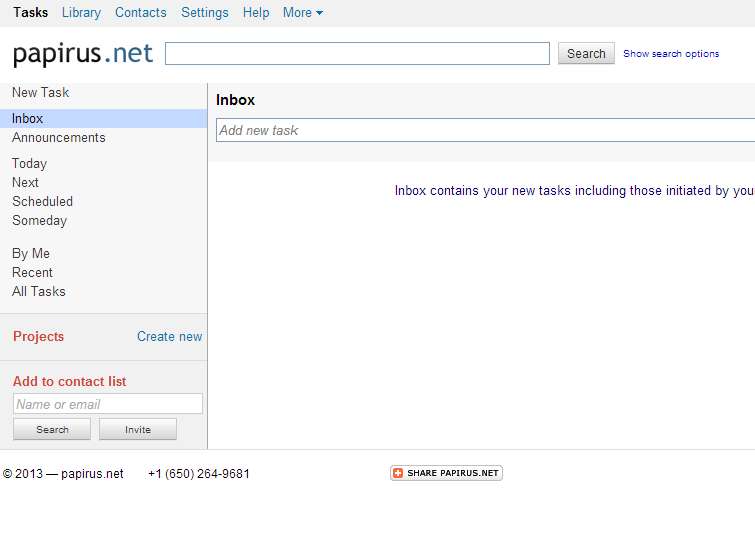Expand the More dropdown menu
755x537 pixels.
[302, 13]
